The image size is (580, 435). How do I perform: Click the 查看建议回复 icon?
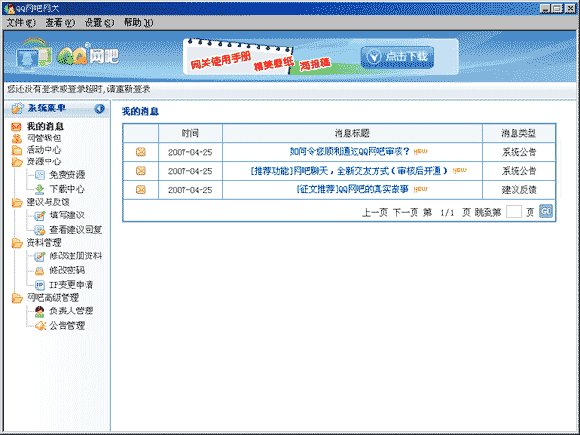(40, 230)
